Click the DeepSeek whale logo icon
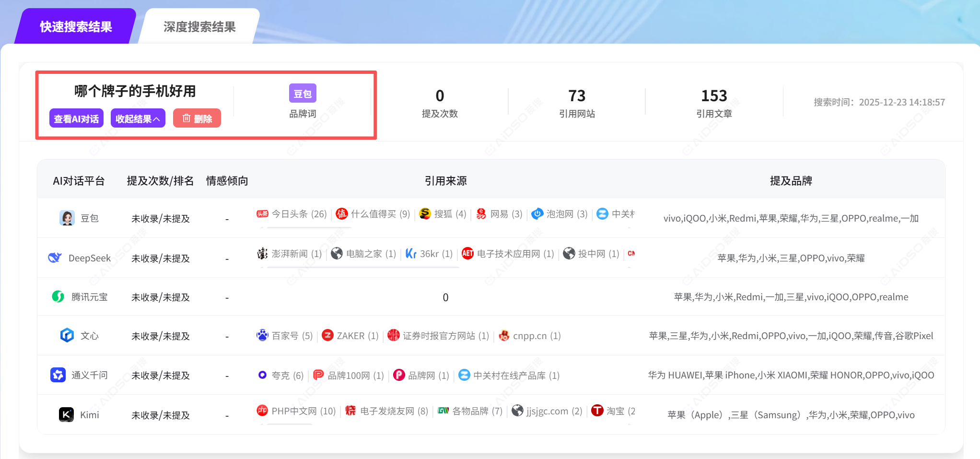The image size is (980, 459). pyautogui.click(x=55, y=258)
